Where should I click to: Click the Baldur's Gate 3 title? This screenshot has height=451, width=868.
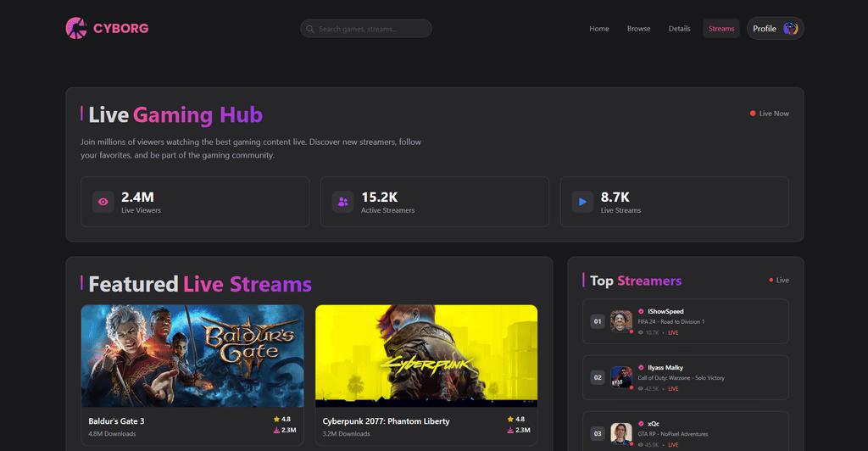click(116, 421)
